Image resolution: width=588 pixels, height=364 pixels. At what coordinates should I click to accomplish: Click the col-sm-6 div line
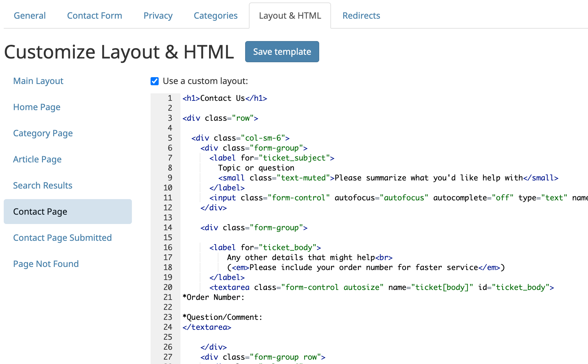tap(240, 138)
